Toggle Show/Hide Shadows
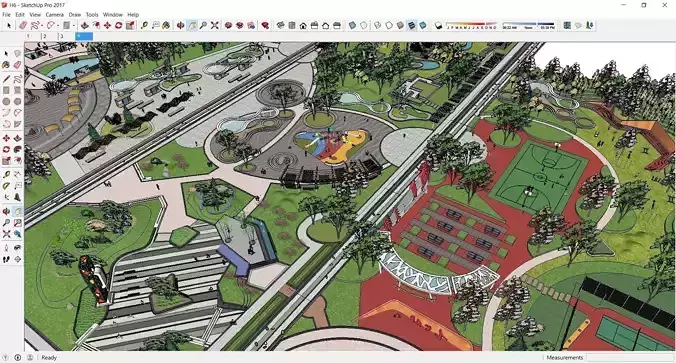Image resolution: width=676 pixels, height=363 pixels. point(438,25)
